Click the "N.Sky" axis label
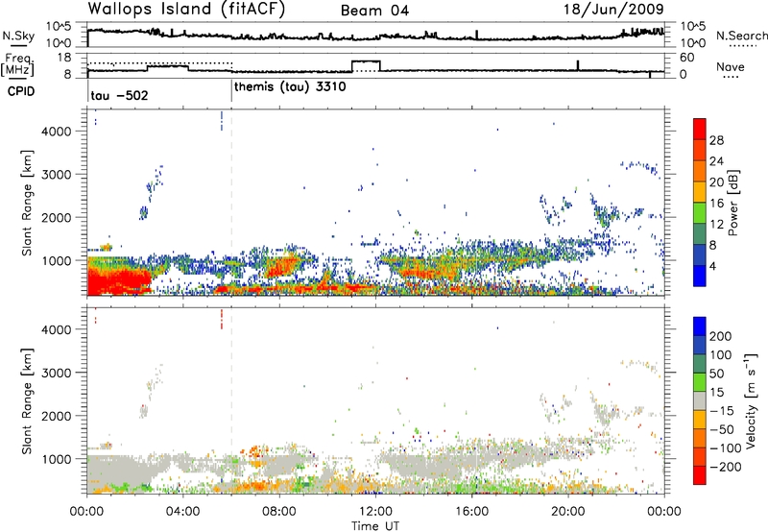This screenshot has width=768, height=532. [x=18, y=36]
